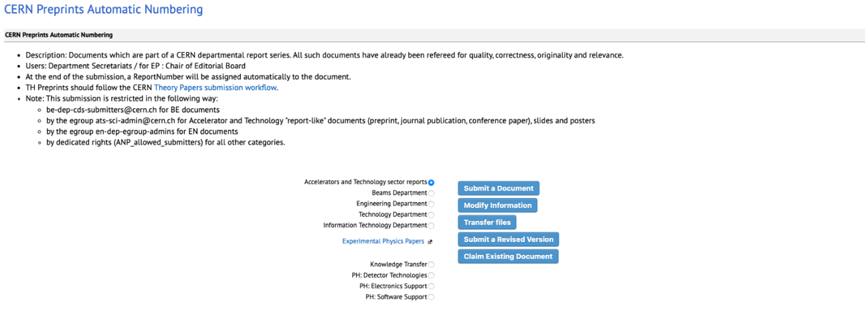Click the Submit a Document button
Image resolution: width=868 pixels, height=317 pixels.
[x=499, y=189]
